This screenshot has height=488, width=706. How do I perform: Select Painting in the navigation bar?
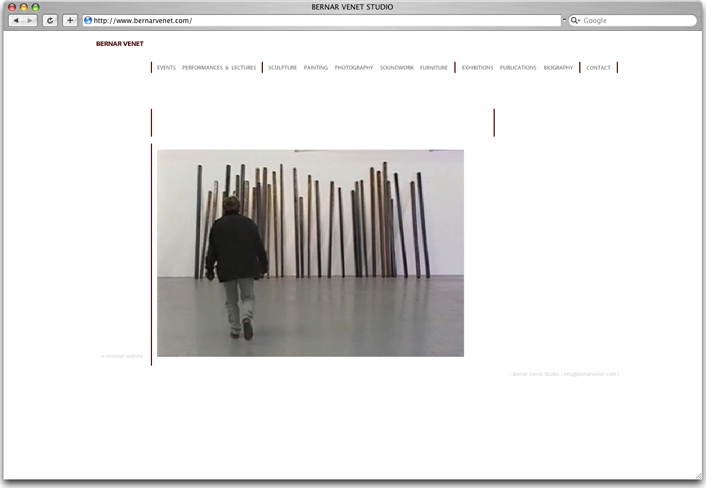click(x=316, y=68)
